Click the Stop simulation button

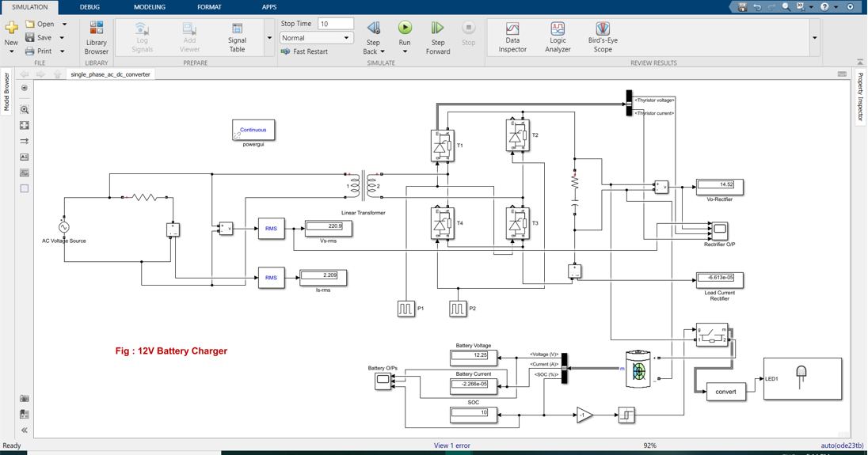click(468, 33)
